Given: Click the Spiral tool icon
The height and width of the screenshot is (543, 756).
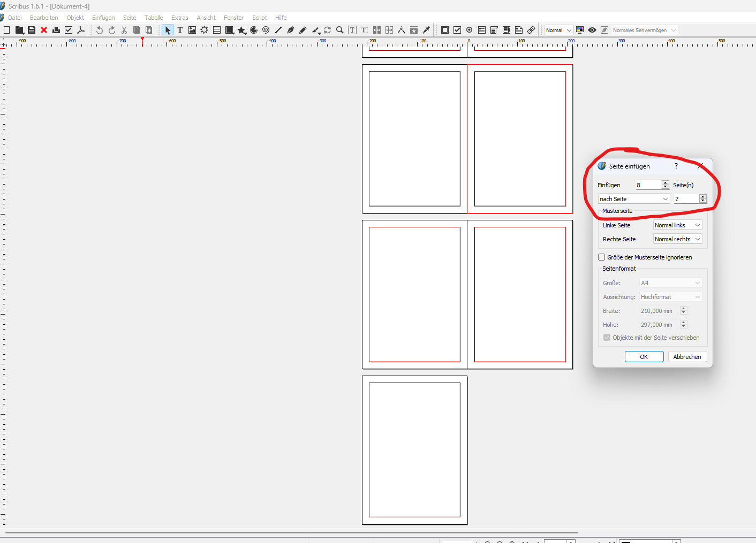Looking at the screenshot, I should point(266,30).
